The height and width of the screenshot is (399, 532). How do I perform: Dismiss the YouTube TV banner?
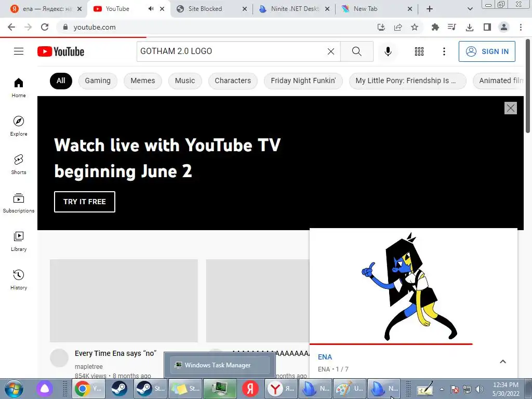coord(510,108)
